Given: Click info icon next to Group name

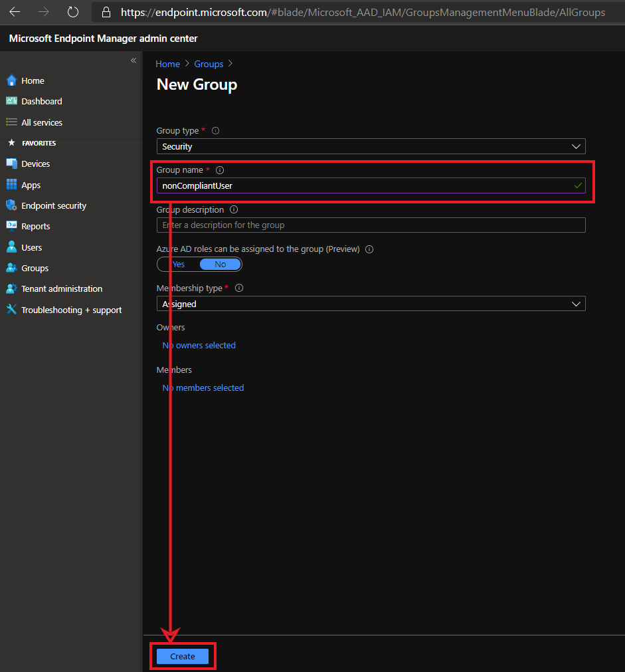Looking at the screenshot, I should [x=220, y=170].
